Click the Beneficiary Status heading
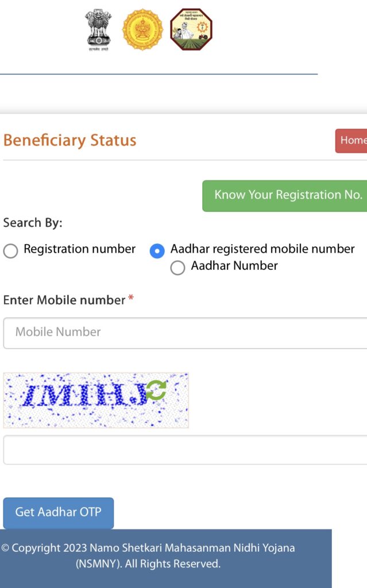 pos(69,140)
